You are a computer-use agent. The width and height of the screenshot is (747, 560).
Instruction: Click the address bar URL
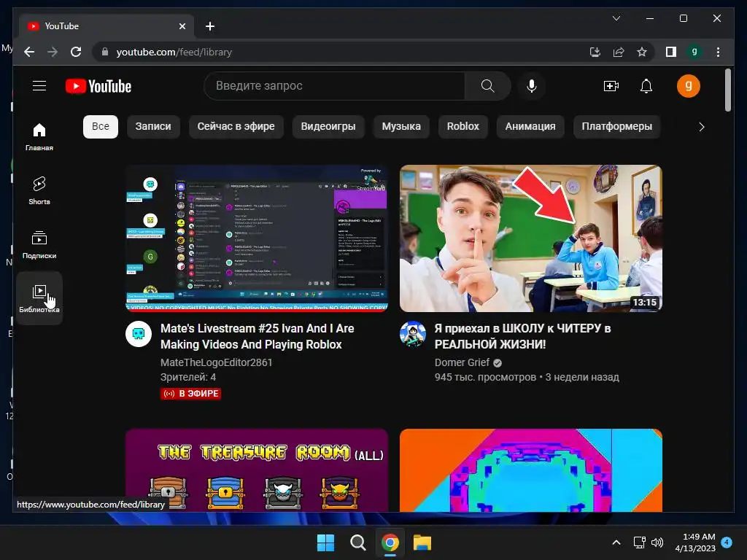174,52
